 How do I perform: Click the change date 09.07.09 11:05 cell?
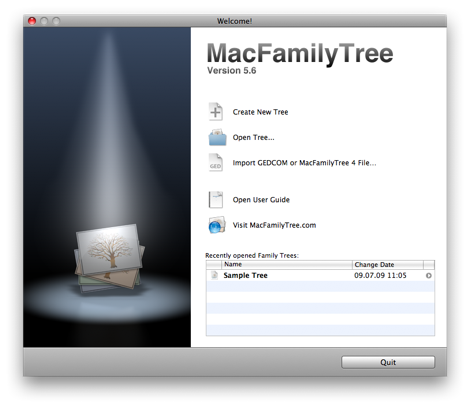(380, 275)
